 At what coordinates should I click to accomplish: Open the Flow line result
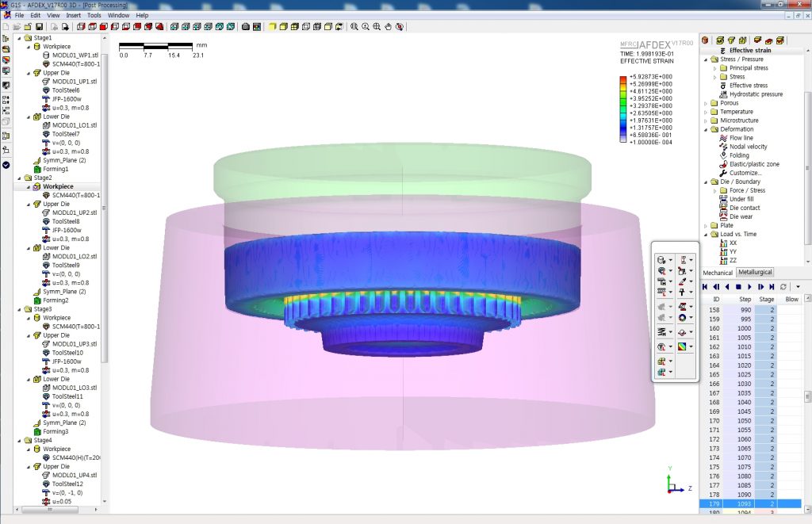point(741,138)
